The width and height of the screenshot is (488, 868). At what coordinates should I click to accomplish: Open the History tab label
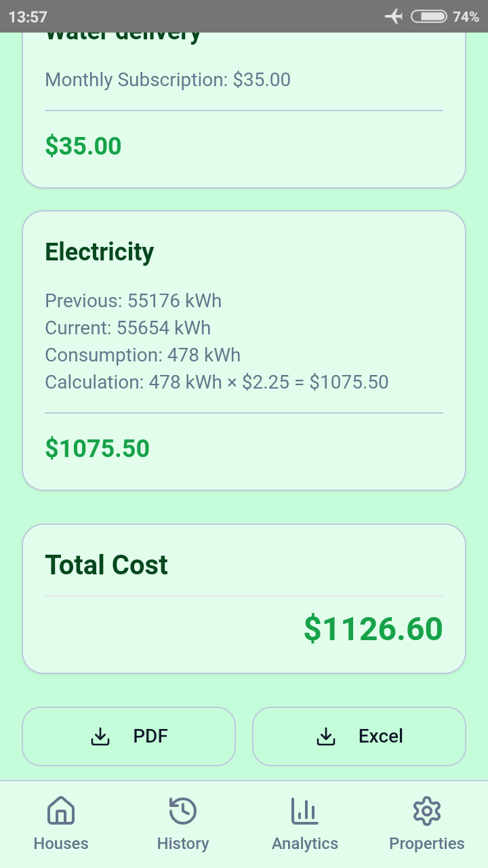(183, 844)
